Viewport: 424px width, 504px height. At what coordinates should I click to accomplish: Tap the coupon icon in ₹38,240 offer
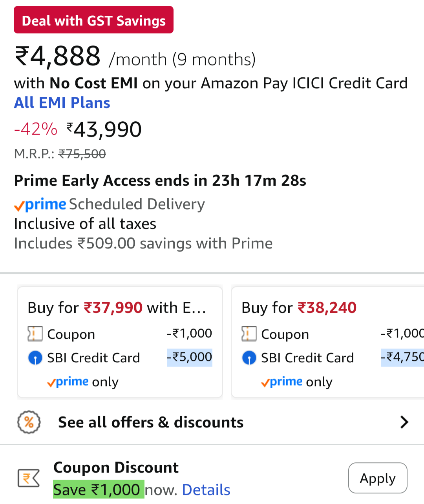tap(249, 334)
